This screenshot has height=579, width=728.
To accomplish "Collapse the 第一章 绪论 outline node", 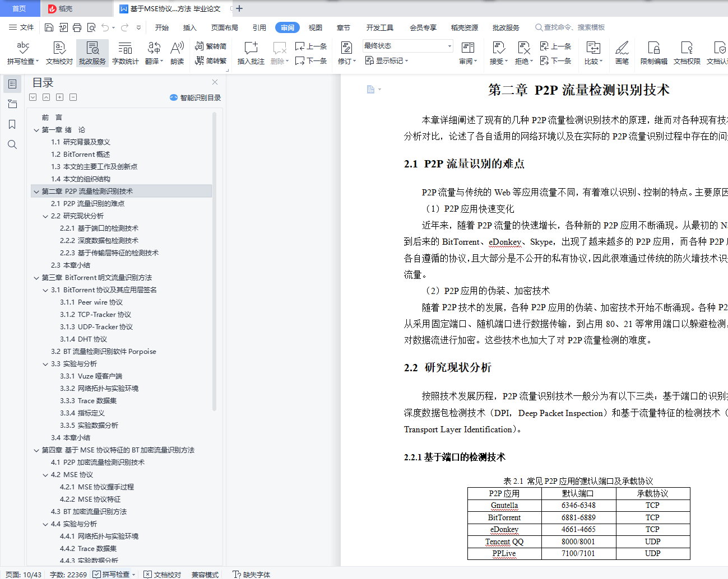I will (36, 130).
